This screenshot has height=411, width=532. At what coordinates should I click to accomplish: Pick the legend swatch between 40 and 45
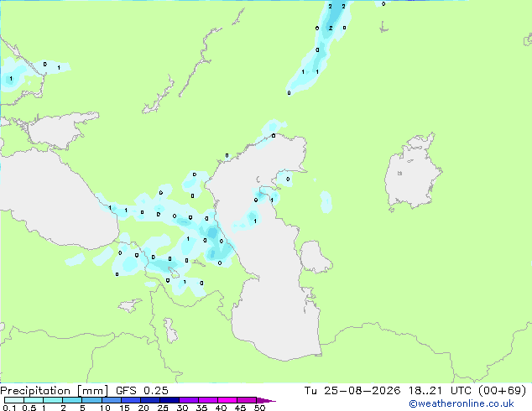pyautogui.click(x=227, y=400)
